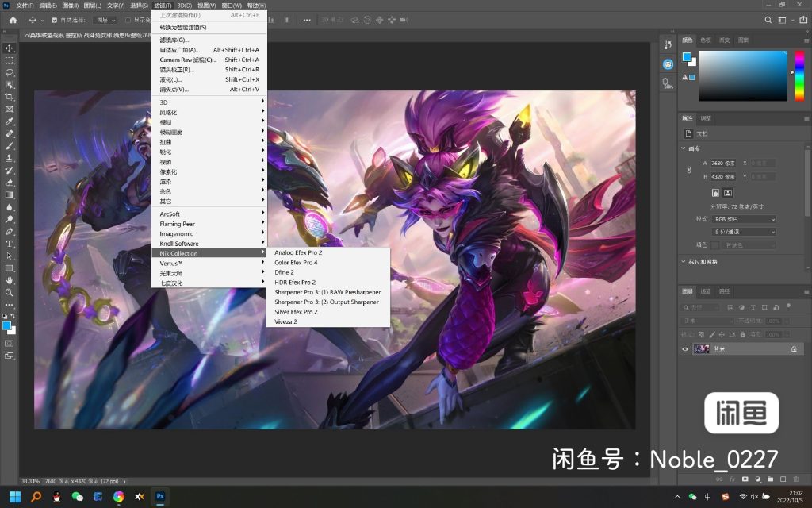Choose Viveza 2 from Nik Collection
This screenshot has width=812, height=508.
pos(327,322)
